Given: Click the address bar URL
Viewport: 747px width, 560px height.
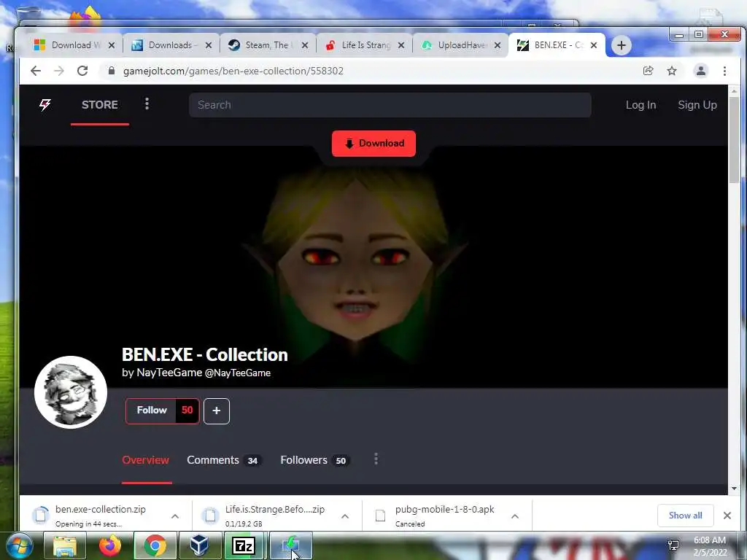Looking at the screenshot, I should tap(233, 71).
